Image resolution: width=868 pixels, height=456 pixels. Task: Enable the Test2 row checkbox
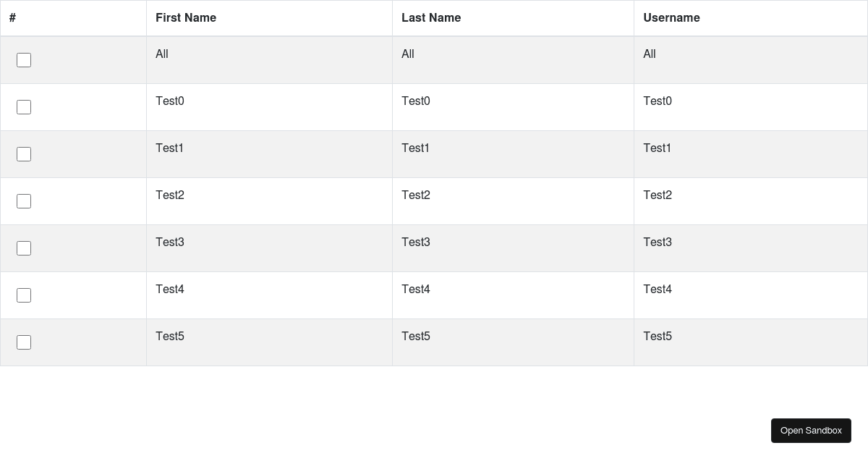coord(24,201)
